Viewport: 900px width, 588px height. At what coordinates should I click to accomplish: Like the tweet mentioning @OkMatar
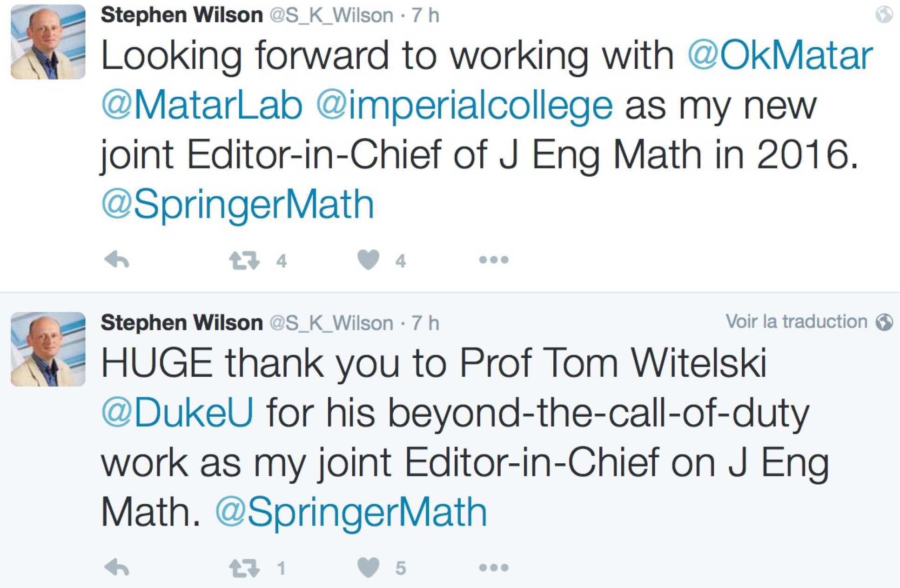369,260
